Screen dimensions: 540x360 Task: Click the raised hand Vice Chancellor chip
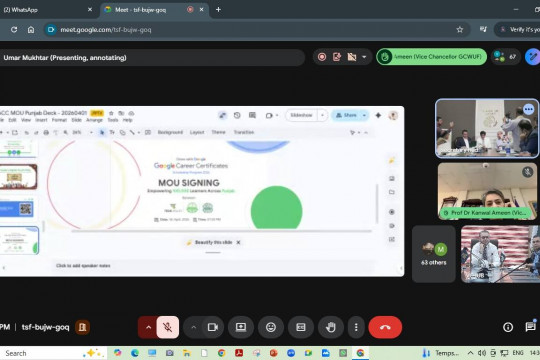click(x=432, y=57)
